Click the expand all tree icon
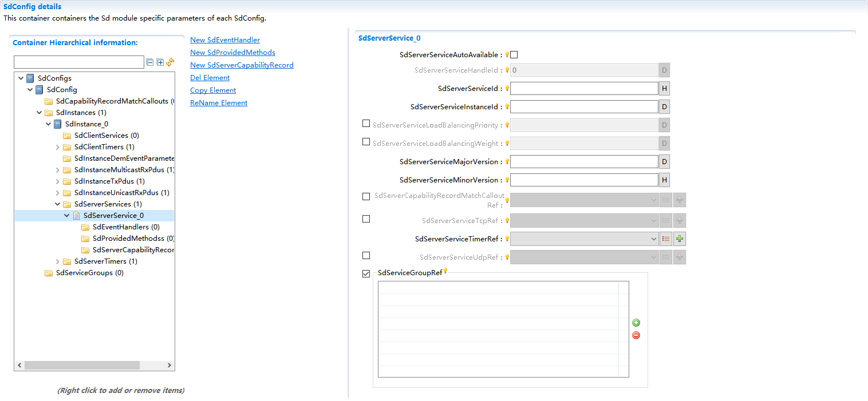 (x=160, y=62)
